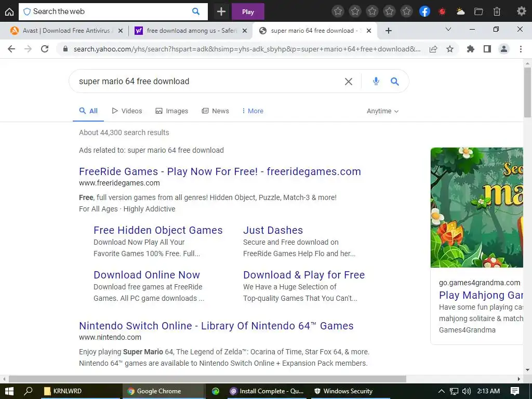Add new shortcut with the plus button
532x399 pixels.
pyautogui.click(x=221, y=11)
